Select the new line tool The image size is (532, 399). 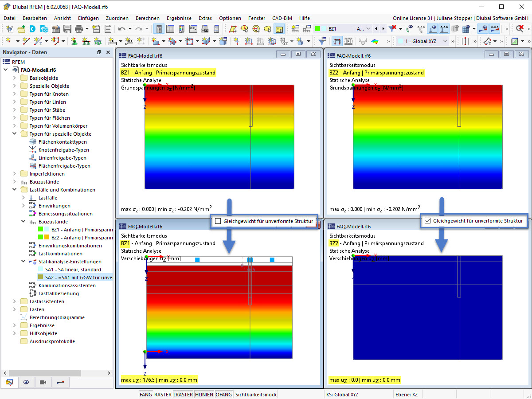tap(26, 41)
